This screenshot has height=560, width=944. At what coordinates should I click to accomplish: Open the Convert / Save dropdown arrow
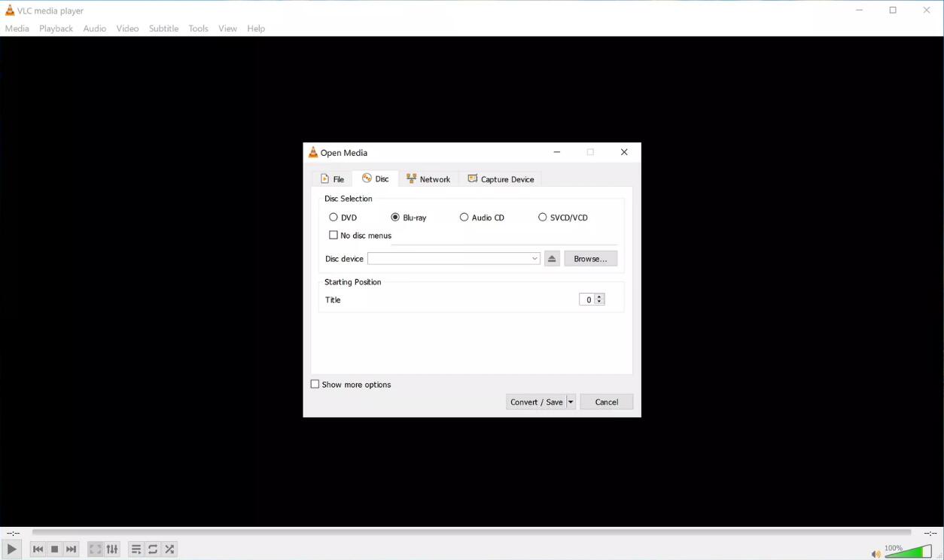pyautogui.click(x=571, y=402)
